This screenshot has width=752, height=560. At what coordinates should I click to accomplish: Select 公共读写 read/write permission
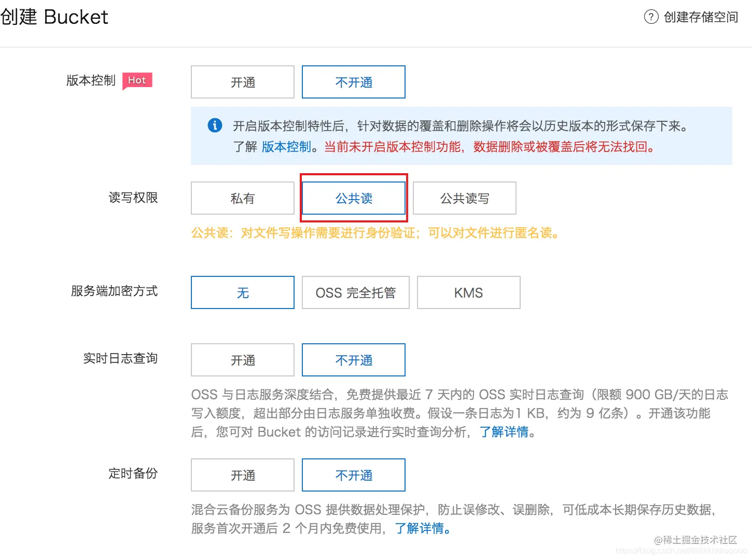[464, 198]
